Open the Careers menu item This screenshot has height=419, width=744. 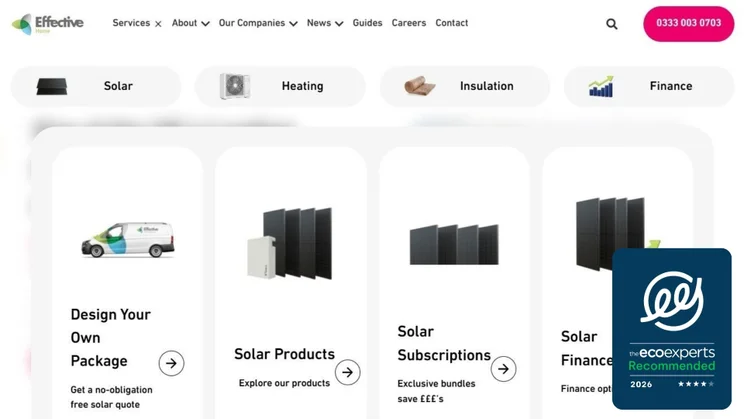point(408,23)
